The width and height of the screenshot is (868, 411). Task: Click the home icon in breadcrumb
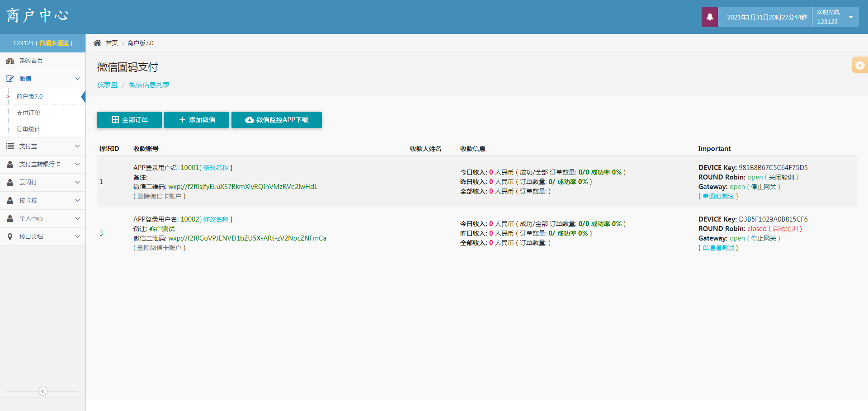point(97,43)
